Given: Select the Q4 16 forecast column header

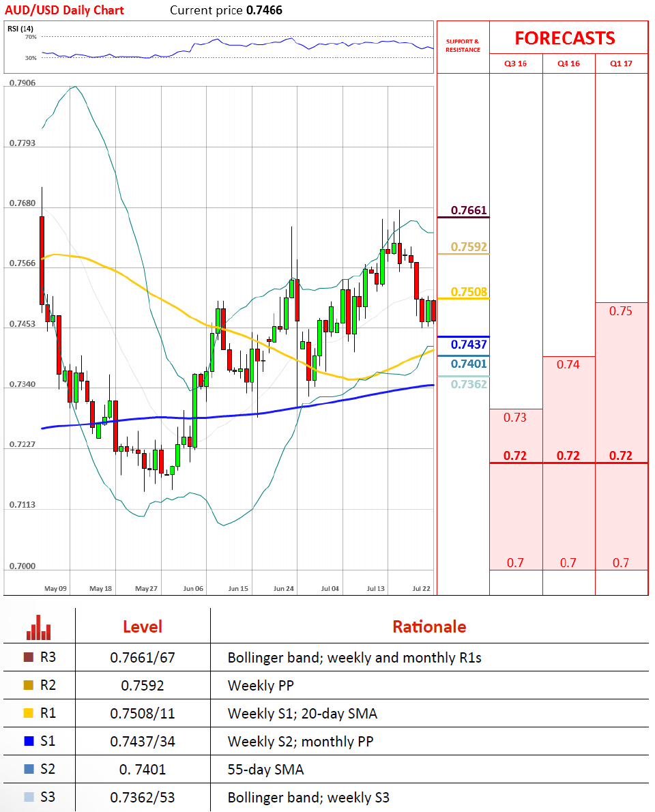Looking at the screenshot, I should click(x=568, y=63).
